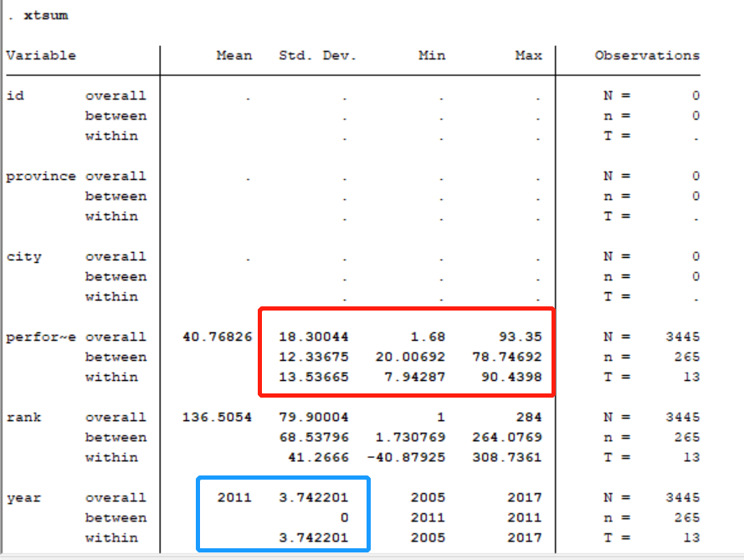
Task: Click the year variable name
Action: point(23,498)
